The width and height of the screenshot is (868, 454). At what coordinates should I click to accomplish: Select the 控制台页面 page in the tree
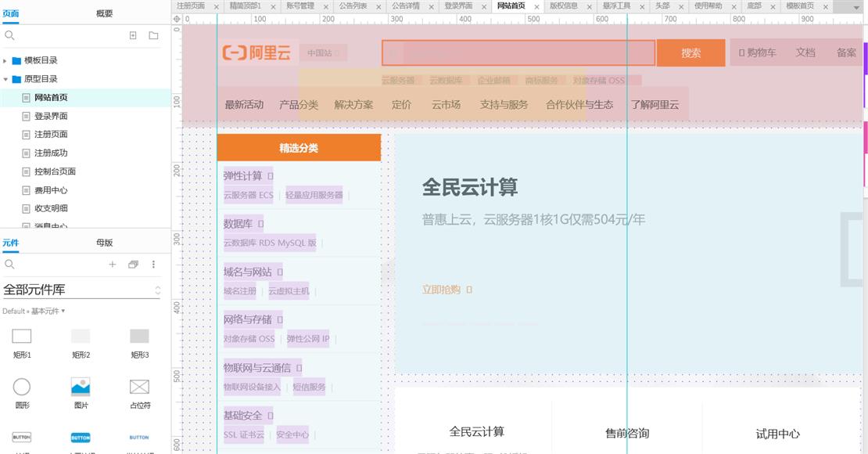(x=55, y=172)
